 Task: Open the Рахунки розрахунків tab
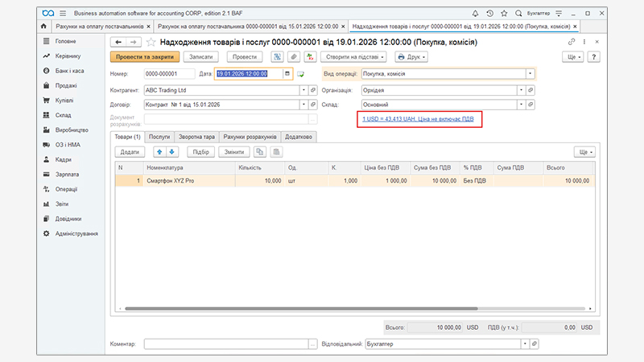(x=250, y=137)
